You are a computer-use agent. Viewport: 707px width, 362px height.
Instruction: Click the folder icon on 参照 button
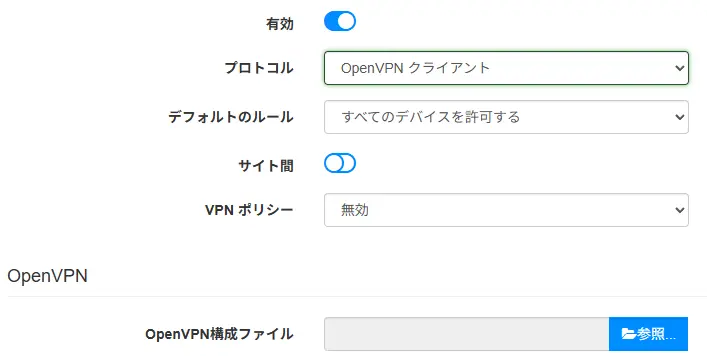629,334
